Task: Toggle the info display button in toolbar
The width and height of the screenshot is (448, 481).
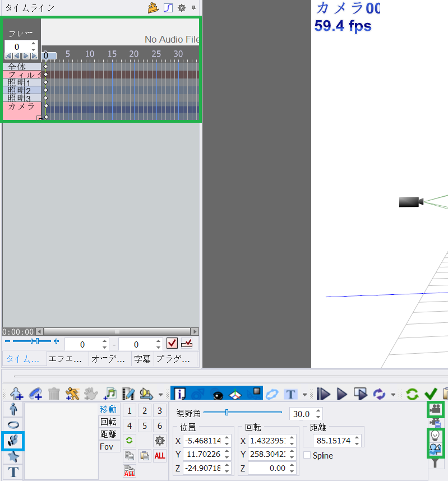Action: click(180, 394)
